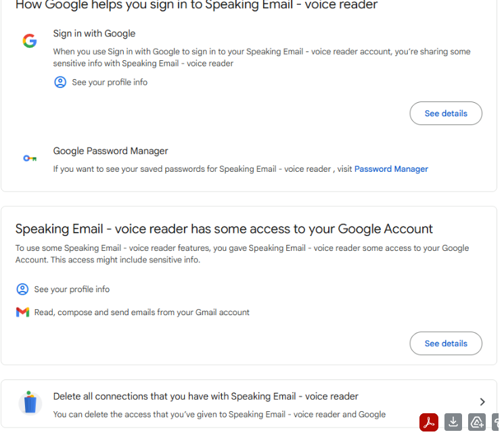Screen dimensions: 504x443
Task: Click profile icon in account access section
Action: pyautogui.click(x=22, y=289)
